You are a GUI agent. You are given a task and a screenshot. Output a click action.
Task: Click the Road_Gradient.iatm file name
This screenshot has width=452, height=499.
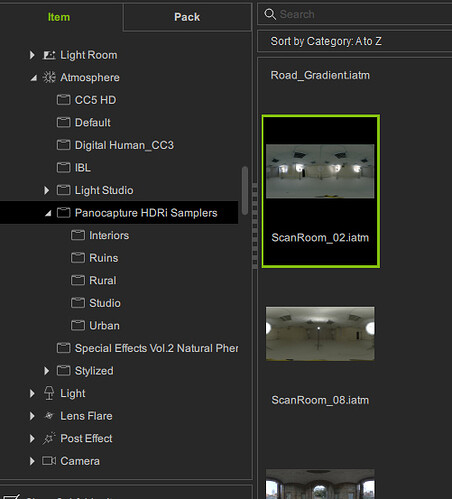click(320, 75)
